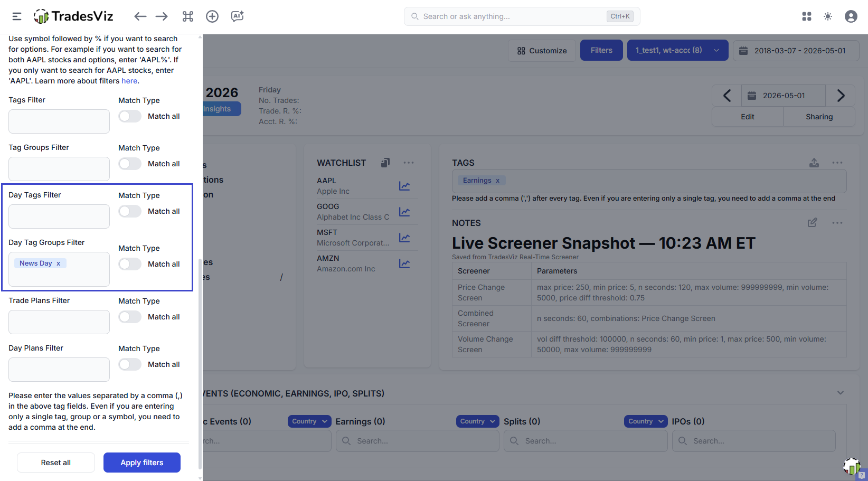The height and width of the screenshot is (481, 868).
Task: Click the Day Plans Filter input field
Action: point(59,370)
